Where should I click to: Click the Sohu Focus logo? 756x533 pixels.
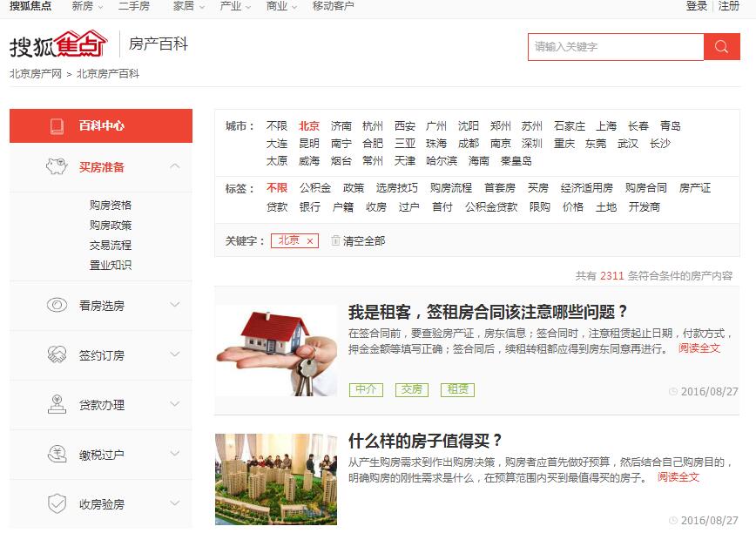[58, 44]
